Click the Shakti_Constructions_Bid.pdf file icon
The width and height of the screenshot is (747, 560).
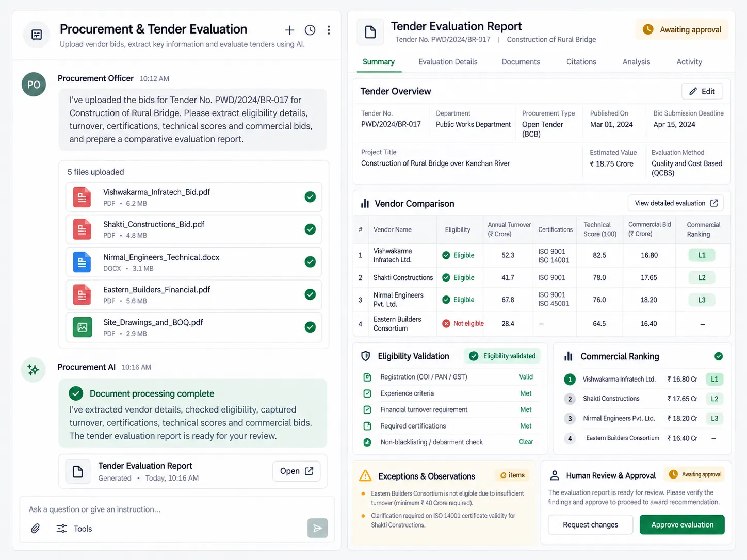82,229
